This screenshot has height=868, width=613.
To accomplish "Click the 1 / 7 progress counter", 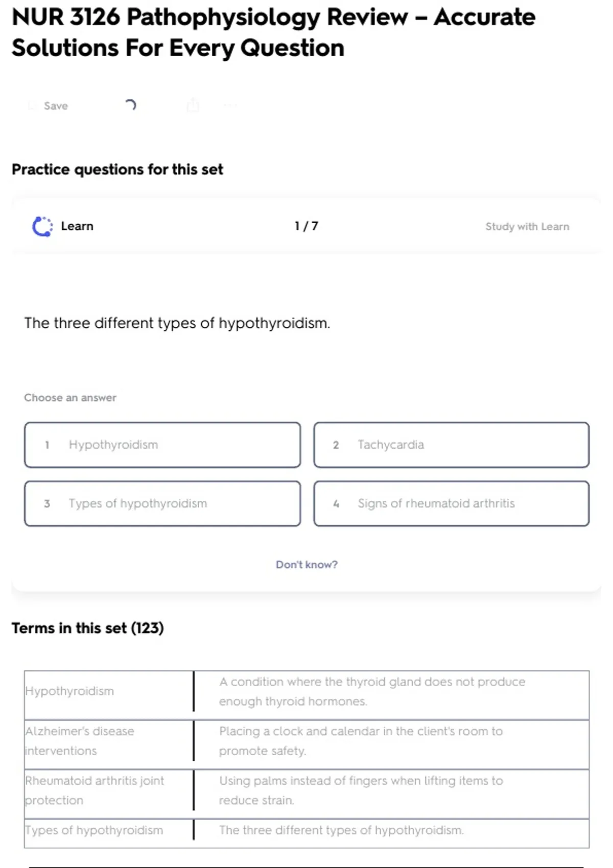I will point(306,226).
